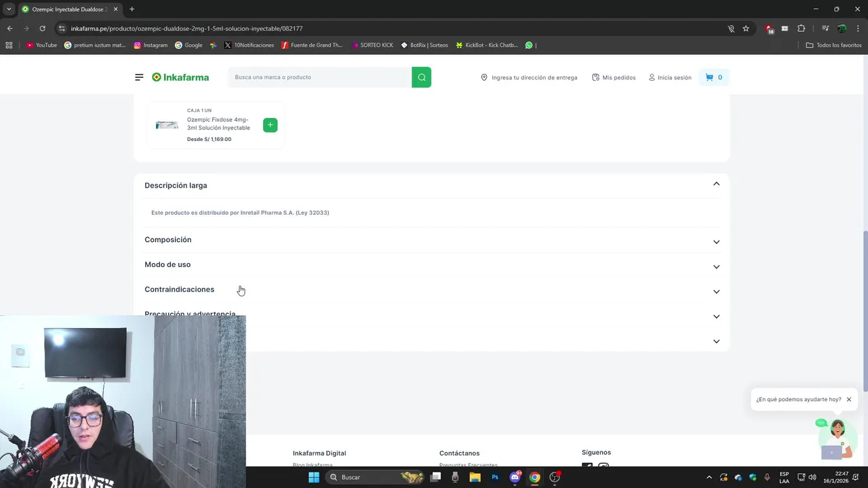Open Ozempic Fixdose 4mg-3ml Solución Inyectable link
This screenshot has width=868, height=488.
click(x=218, y=123)
